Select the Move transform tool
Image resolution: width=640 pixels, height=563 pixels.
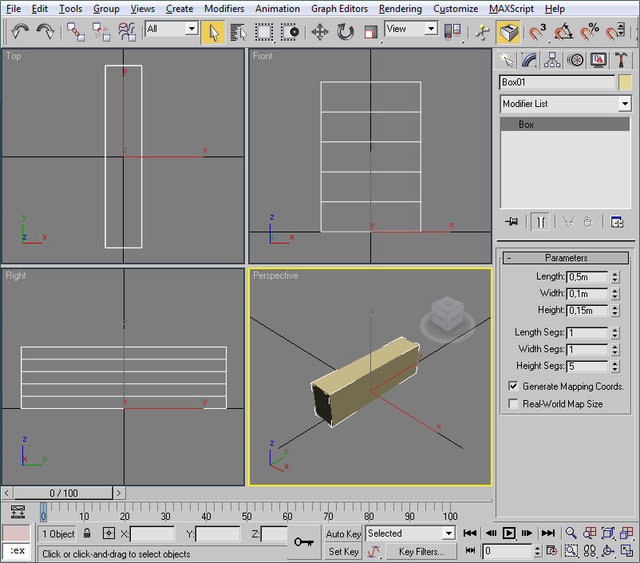(320, 31)
